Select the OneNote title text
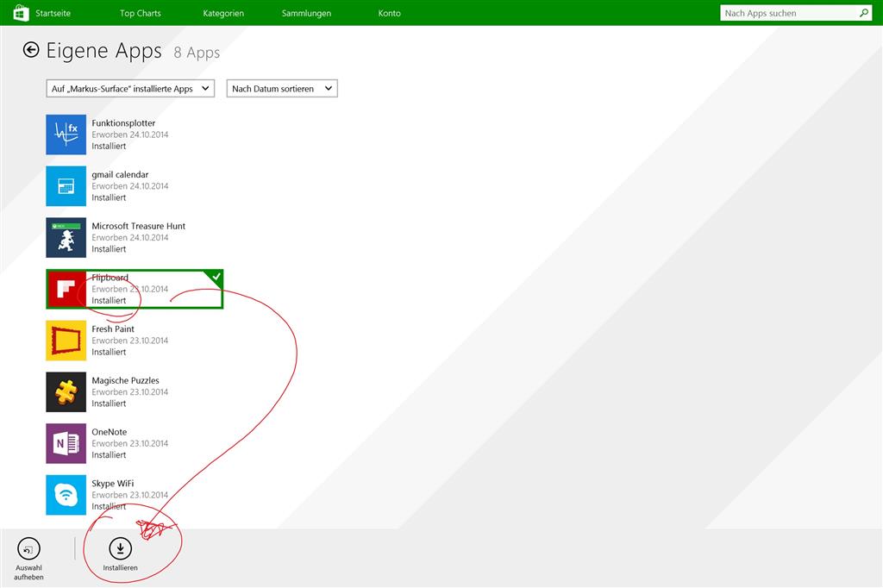 pos(110,432)
